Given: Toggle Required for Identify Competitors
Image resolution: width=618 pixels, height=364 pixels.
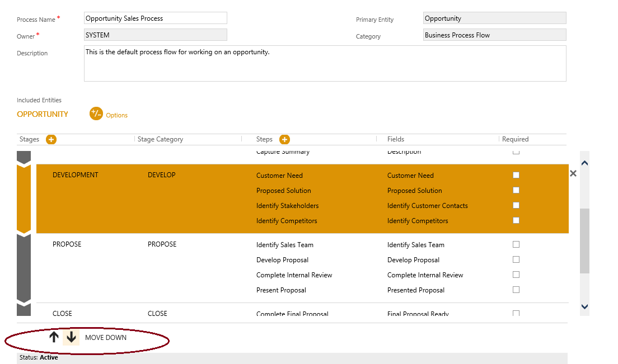Looking at the screenshot, I should point(516,220).
